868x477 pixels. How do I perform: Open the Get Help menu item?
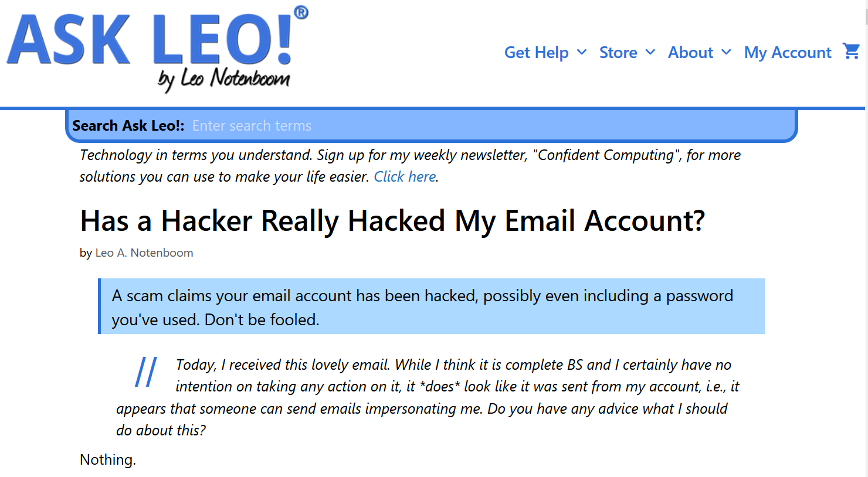[x=536, y=53]
